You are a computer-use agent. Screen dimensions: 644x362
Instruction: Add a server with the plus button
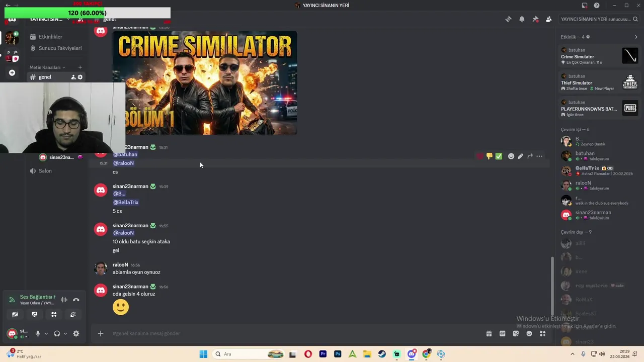click(x=12, y=73)
